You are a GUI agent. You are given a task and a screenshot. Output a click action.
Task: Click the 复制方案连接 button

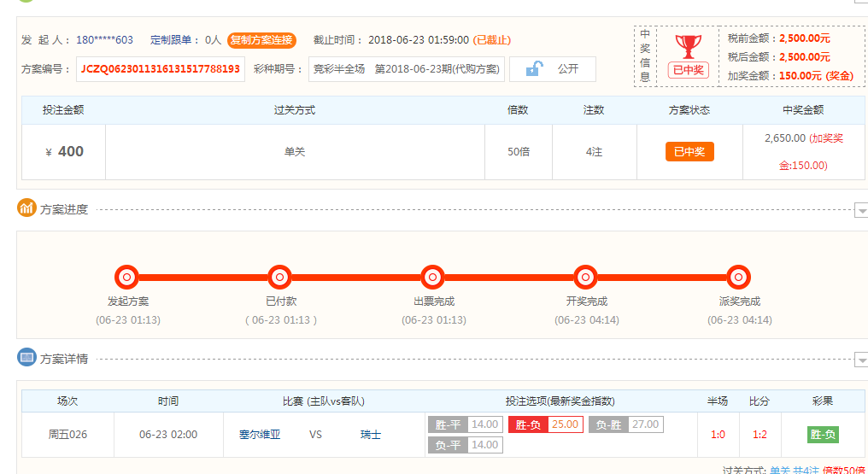coord(261,40)
